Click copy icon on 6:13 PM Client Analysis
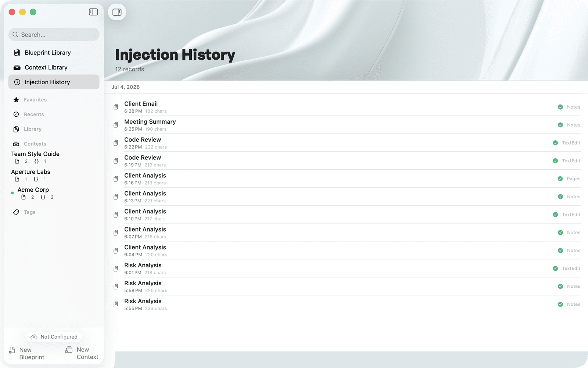This screenshot has width=588, height=368. coord(116,197)
